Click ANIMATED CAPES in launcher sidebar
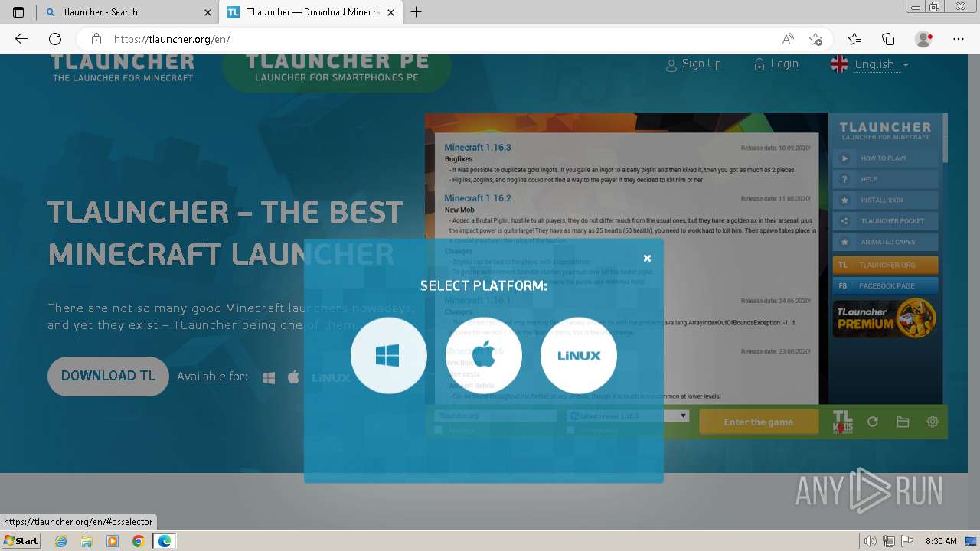The image size is (980, 551). 885,242
